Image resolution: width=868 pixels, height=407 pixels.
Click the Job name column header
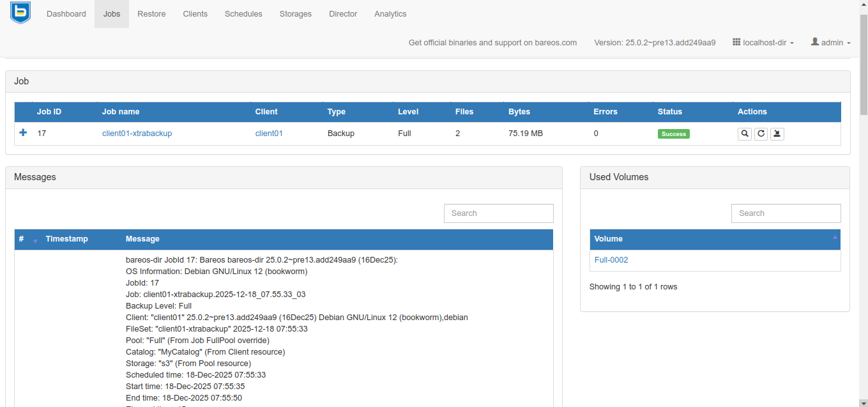coord(121,112)
